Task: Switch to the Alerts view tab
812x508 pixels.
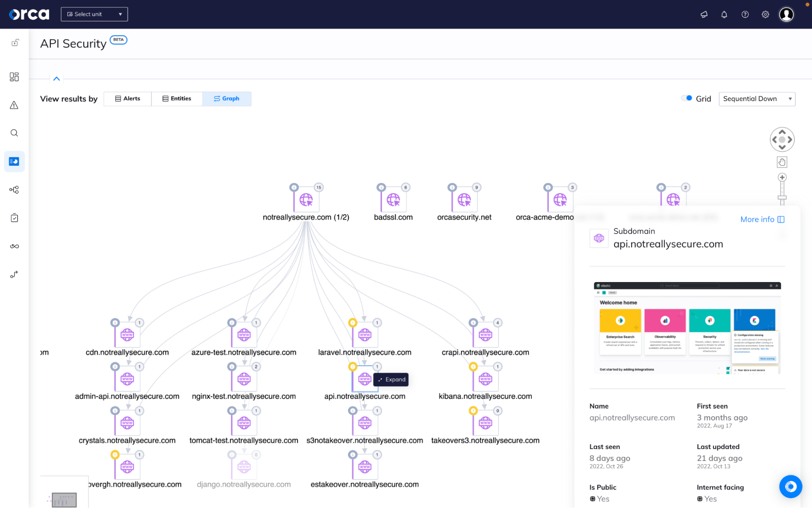Action: (x=127, y=98)
